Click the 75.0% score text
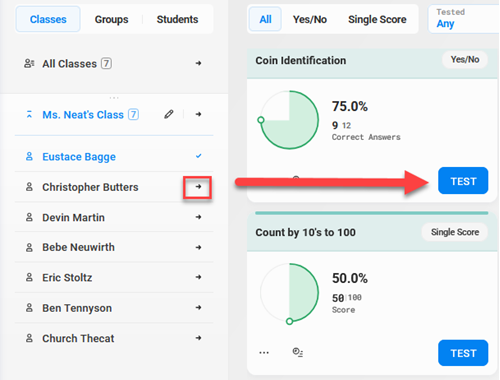This screenshot has height=380, width=500. (x=350, y=106)
